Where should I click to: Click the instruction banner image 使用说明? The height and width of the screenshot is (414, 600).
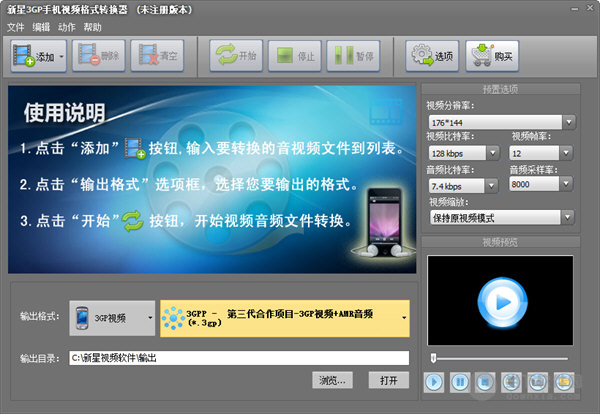(212, 179)
